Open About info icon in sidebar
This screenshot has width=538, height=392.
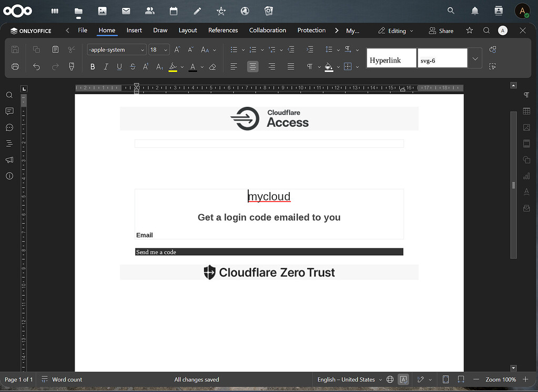9,176
